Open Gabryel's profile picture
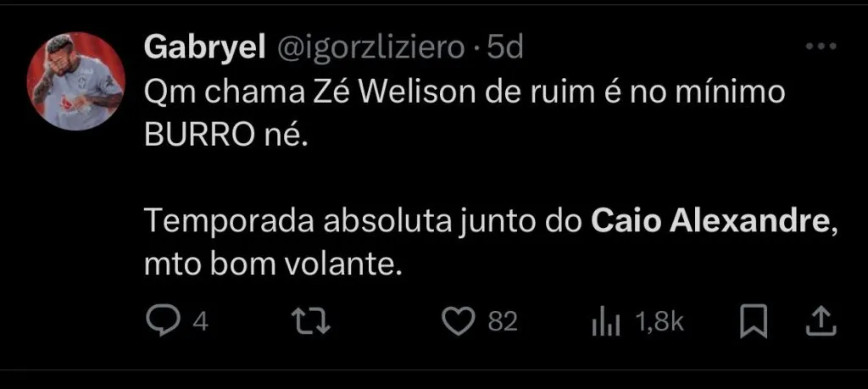Screen dimensions: 868x389 pyautogui.click(x=75, y=81)
